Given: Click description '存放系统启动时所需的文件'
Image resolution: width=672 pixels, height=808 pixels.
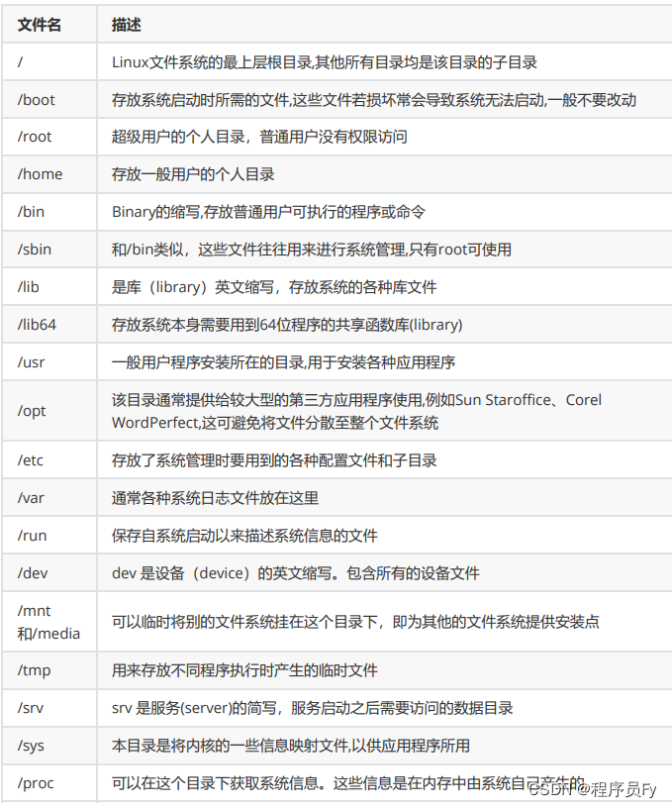Looking at the screenshot, I should [374, 99].
